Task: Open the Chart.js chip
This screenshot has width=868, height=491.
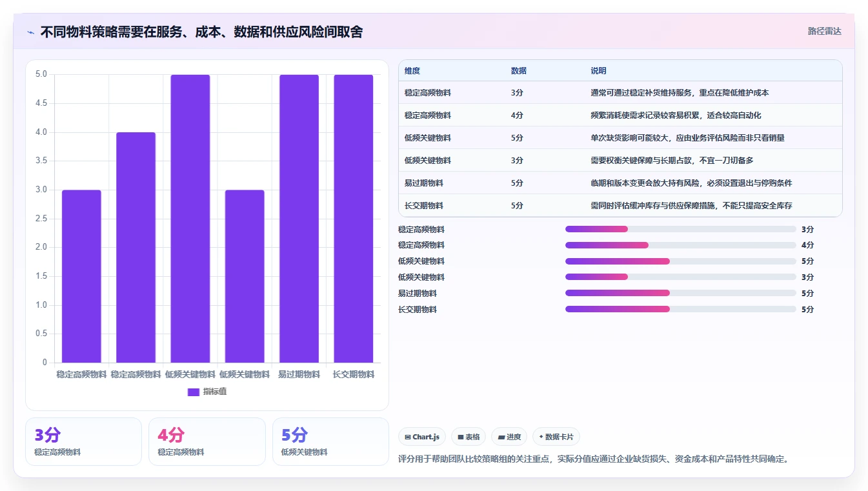Action: pyautogui.click(x=422, y=437)
